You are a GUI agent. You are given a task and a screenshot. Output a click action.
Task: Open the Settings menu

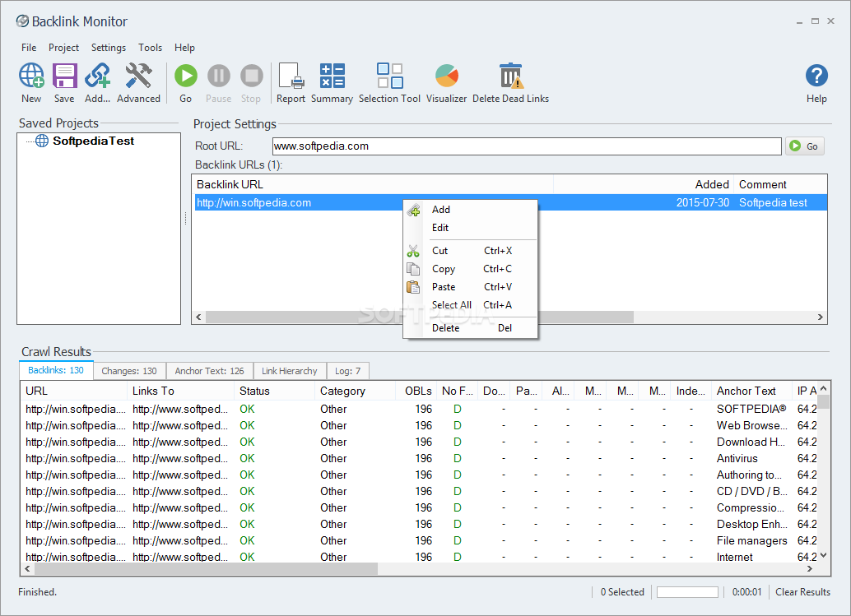[108, 48]
